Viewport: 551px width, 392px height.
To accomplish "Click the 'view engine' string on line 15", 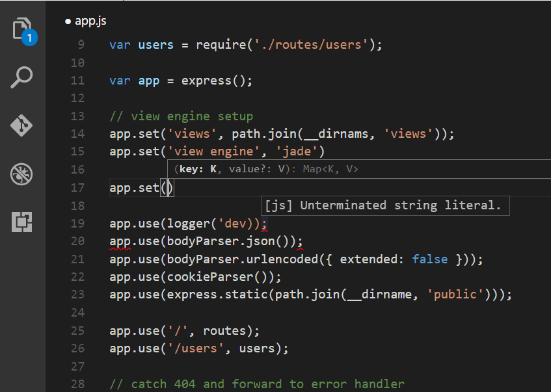I will 213,151.
